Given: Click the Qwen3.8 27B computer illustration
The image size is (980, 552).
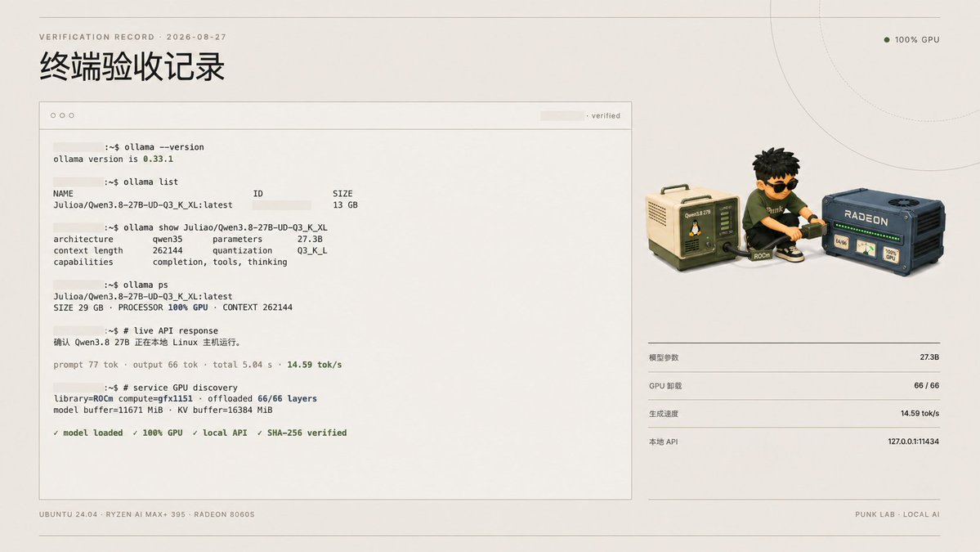Looking at the screenshot, I should pos(693,227).
